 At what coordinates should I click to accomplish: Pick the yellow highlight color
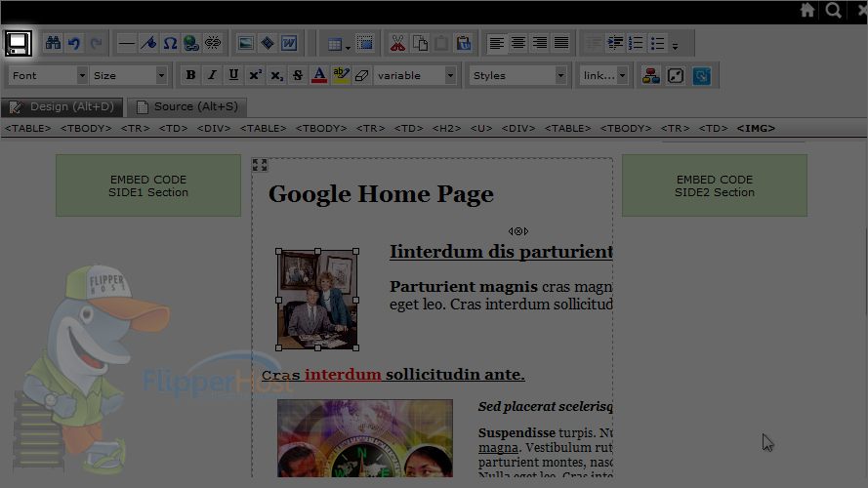[341, 75]
